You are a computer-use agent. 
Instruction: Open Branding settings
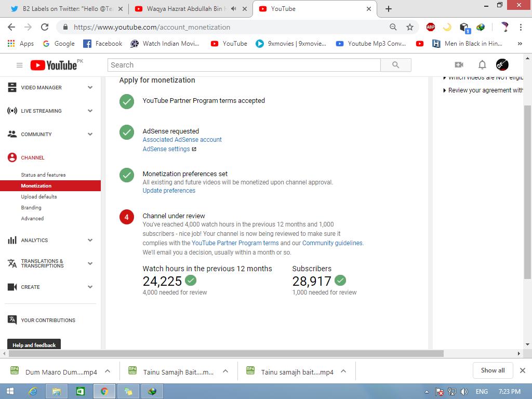[x=31, y=207]
